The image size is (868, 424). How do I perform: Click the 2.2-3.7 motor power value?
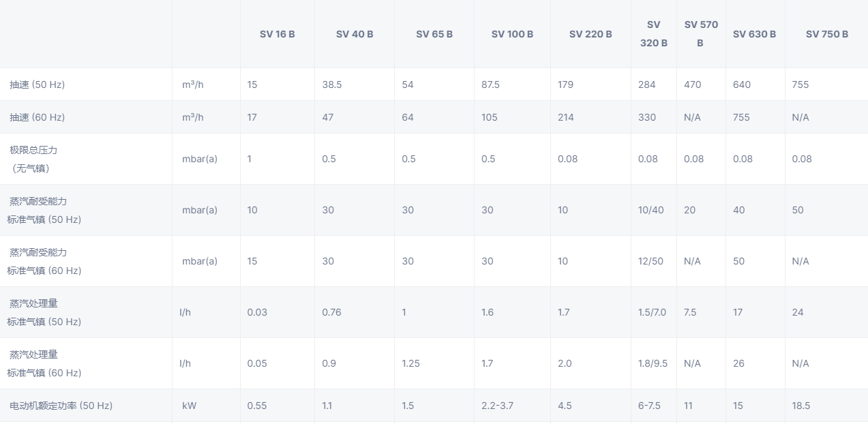[497, 406]
